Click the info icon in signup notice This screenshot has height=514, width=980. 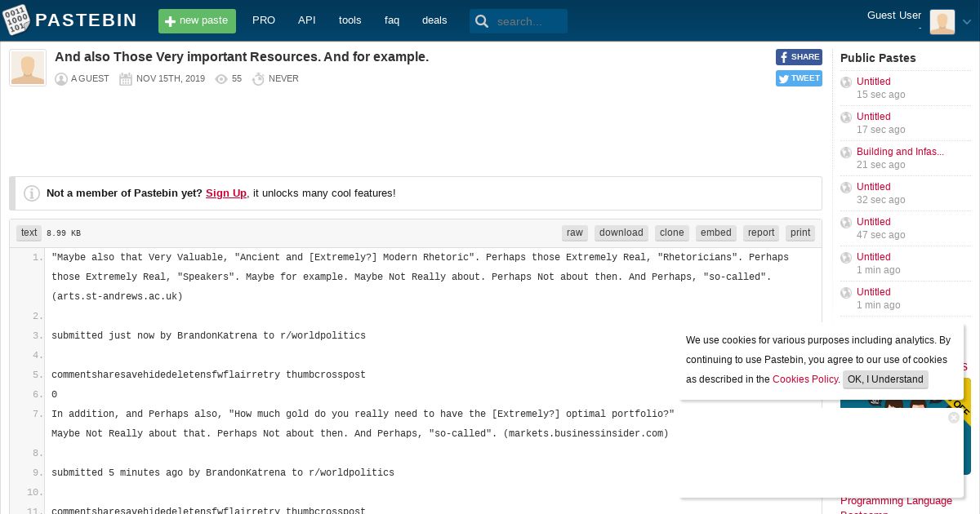pyautogui.click(x=32, y=193)
